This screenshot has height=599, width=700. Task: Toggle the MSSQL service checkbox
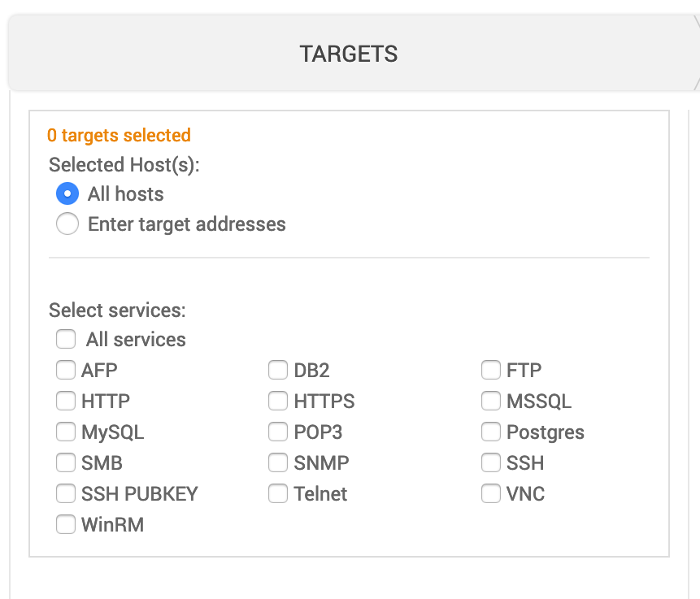click(491, 401)
